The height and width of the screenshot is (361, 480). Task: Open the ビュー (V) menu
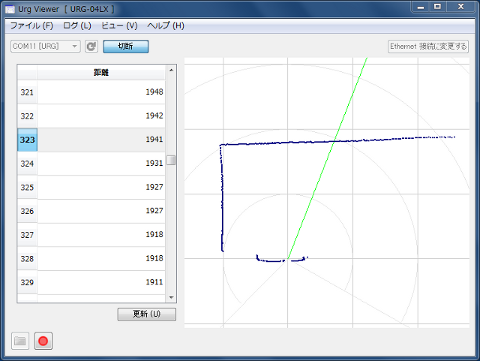[119, 26]
